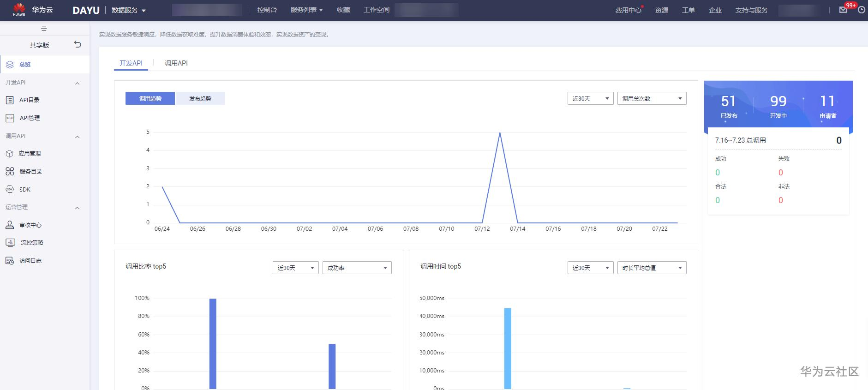Select the 发布趋势 toggle button
The width and height of the screenshot is (868, 390).
pos(200,98)
